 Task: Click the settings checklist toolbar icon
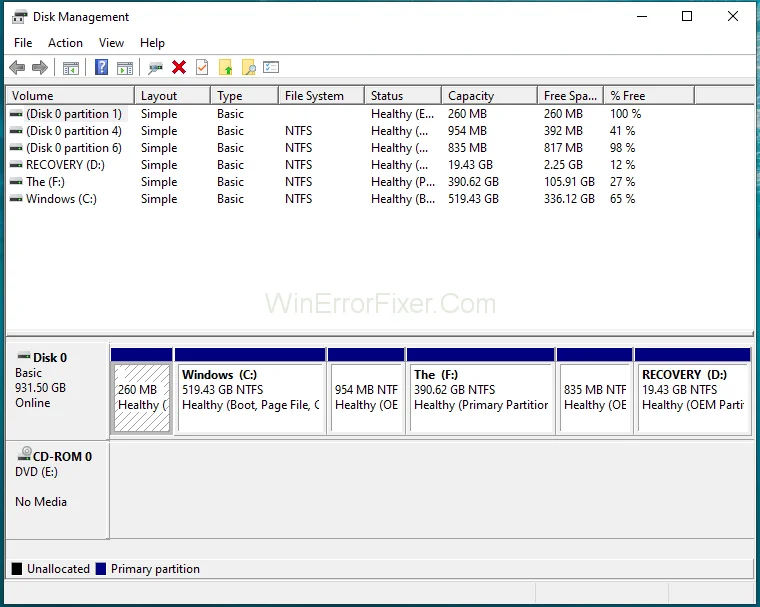pyautogui.click(x=271, y=67)
